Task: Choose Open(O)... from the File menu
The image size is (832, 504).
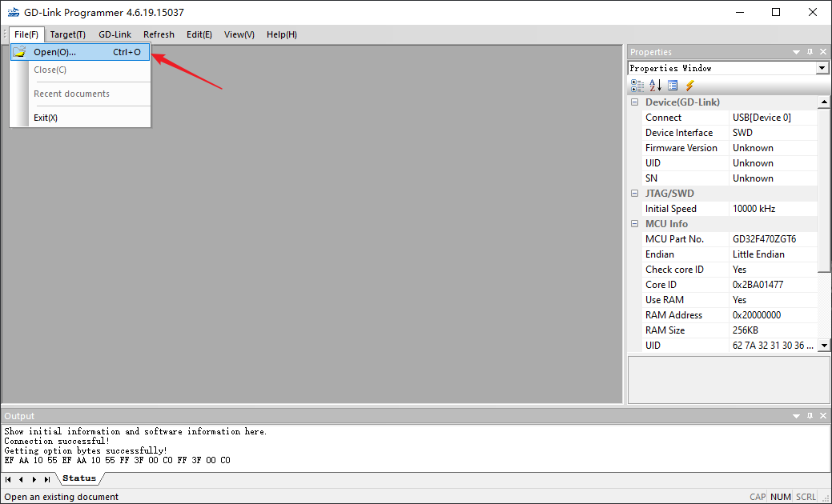Action: [x=80, y=52]
